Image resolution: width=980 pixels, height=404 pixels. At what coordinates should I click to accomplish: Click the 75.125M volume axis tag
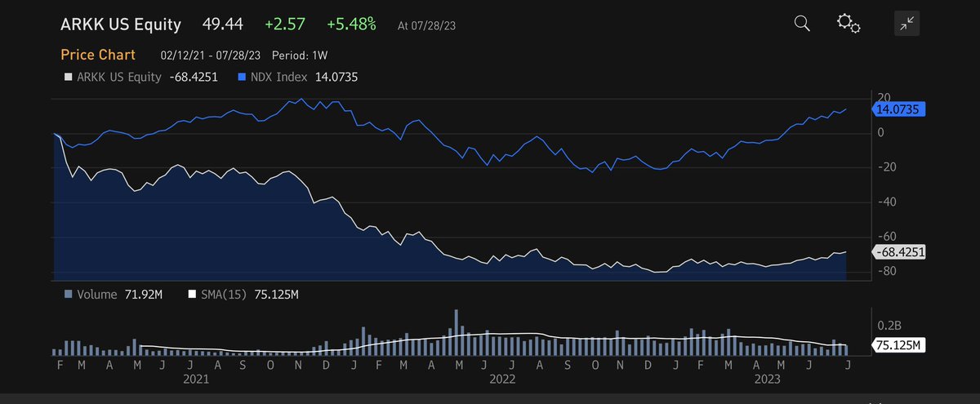click(898, 345)
